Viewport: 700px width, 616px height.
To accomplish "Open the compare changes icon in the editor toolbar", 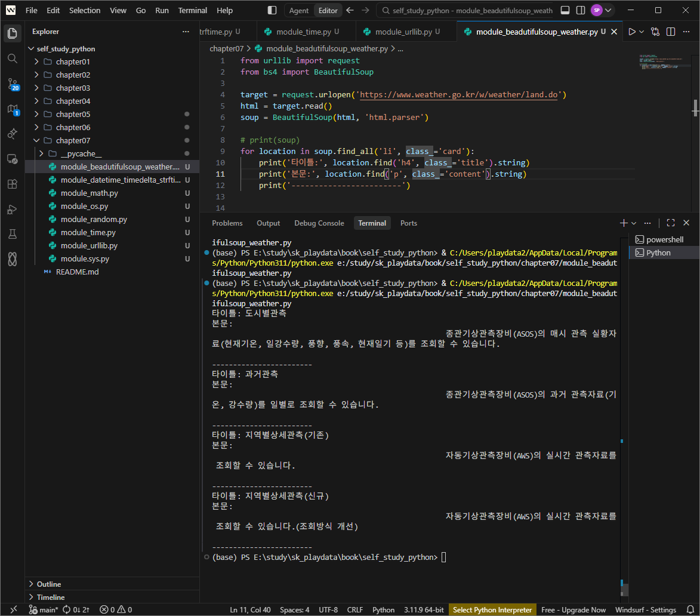I will [655, 32].
